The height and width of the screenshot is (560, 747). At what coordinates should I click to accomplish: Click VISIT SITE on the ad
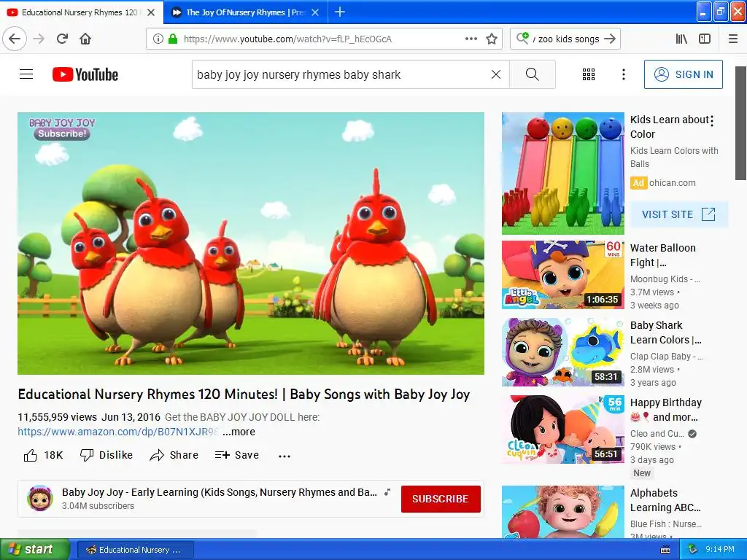[x=678, y=214]
